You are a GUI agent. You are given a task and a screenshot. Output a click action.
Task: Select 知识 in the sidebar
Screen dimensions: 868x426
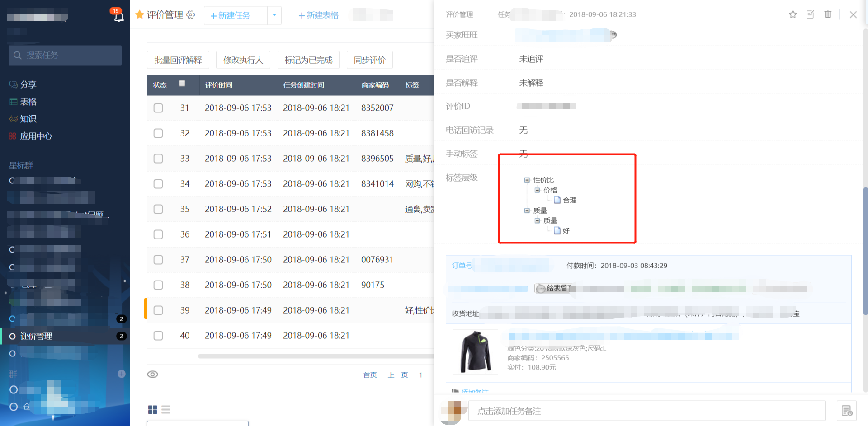28,119
